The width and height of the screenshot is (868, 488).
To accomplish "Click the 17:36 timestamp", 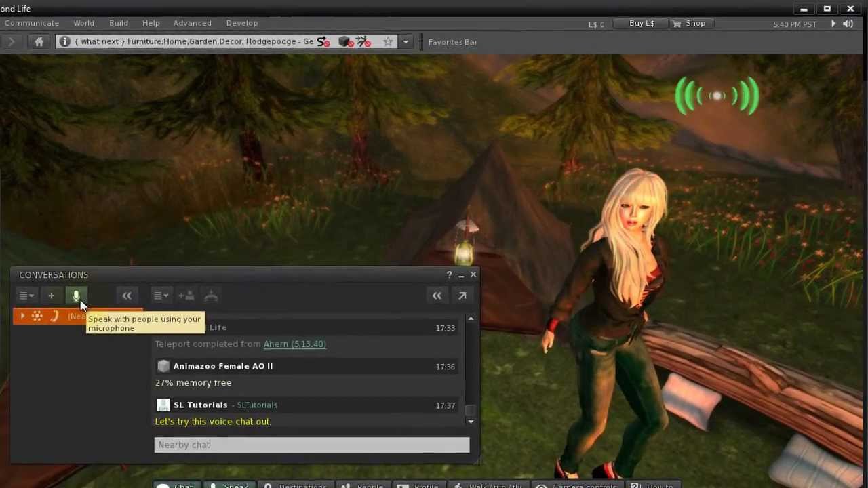I will [446, 367].
